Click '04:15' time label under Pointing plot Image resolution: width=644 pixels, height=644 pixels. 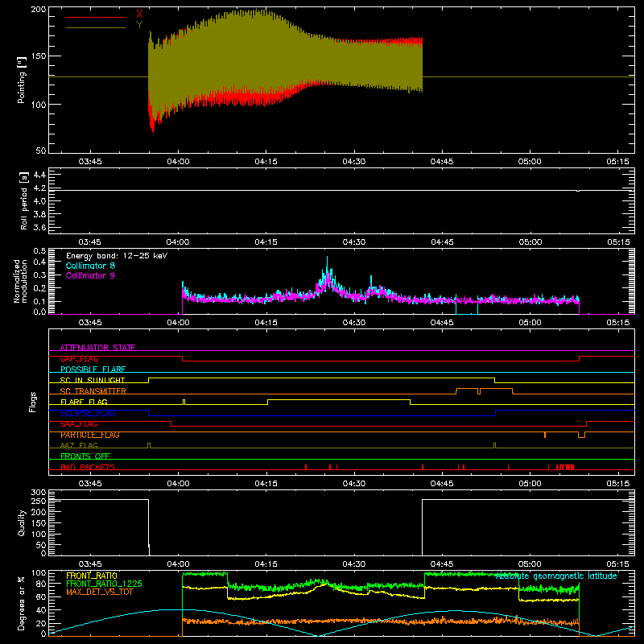pos(266,162)
